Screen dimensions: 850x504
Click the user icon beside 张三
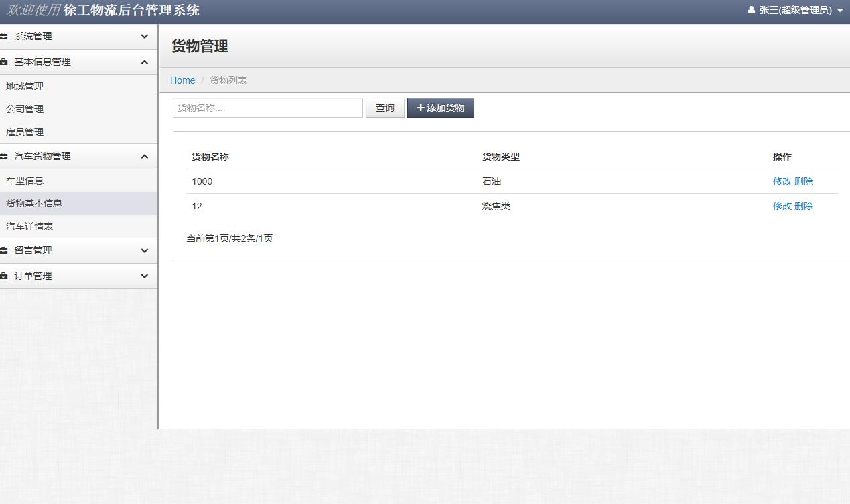(x=750, y=10)
